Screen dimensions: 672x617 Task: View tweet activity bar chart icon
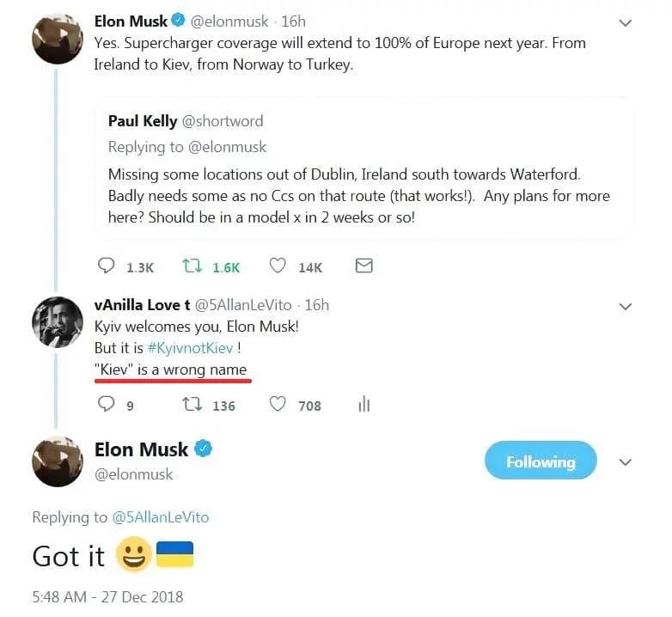pos(363,404)
